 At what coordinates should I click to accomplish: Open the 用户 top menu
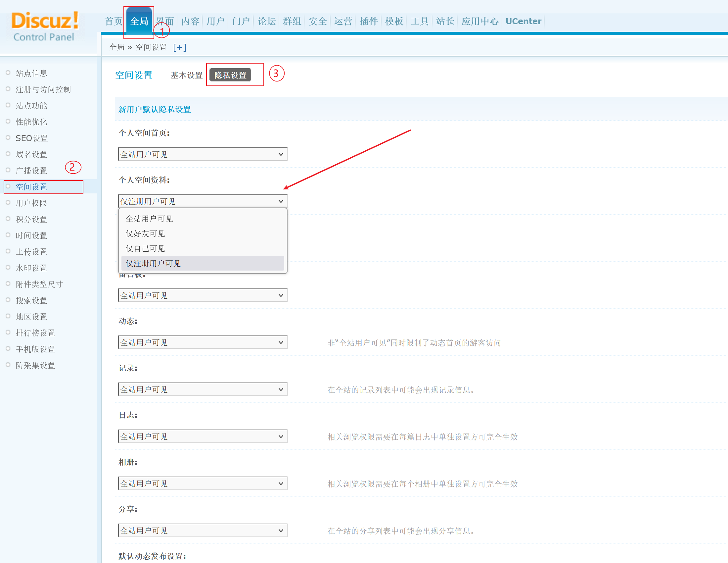(215, 21)
